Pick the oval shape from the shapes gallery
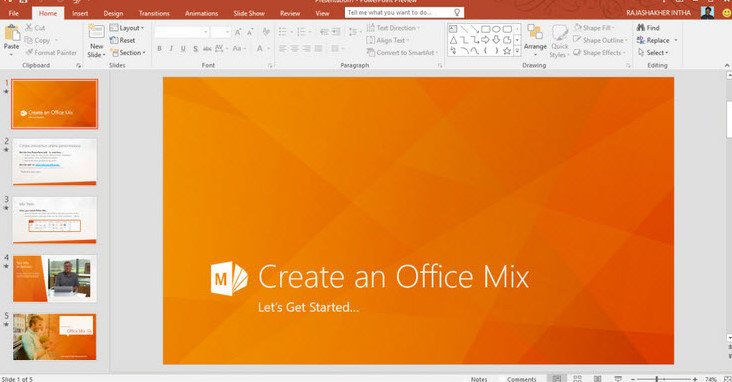The height and width of the screenshot is (382, 732). tap(496, 29)
